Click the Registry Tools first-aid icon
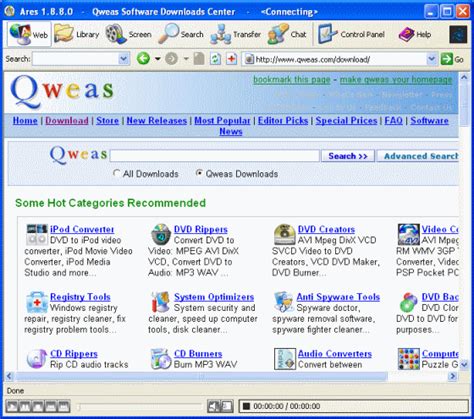Viewport: 474px width, 419px height. tap(37, 302)
